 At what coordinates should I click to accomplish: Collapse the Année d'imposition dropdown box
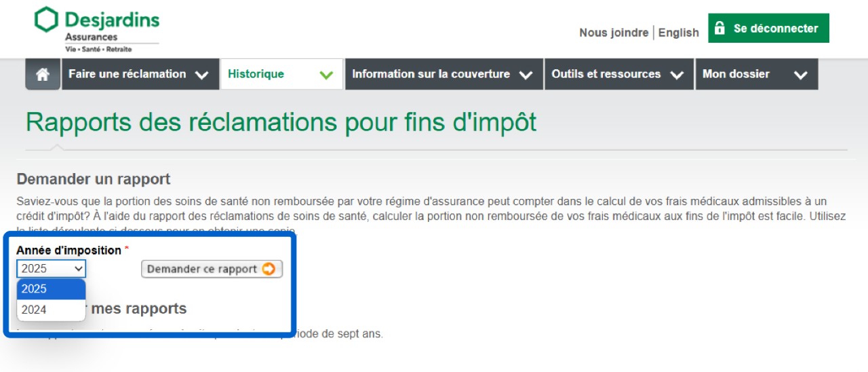(52, 269)
